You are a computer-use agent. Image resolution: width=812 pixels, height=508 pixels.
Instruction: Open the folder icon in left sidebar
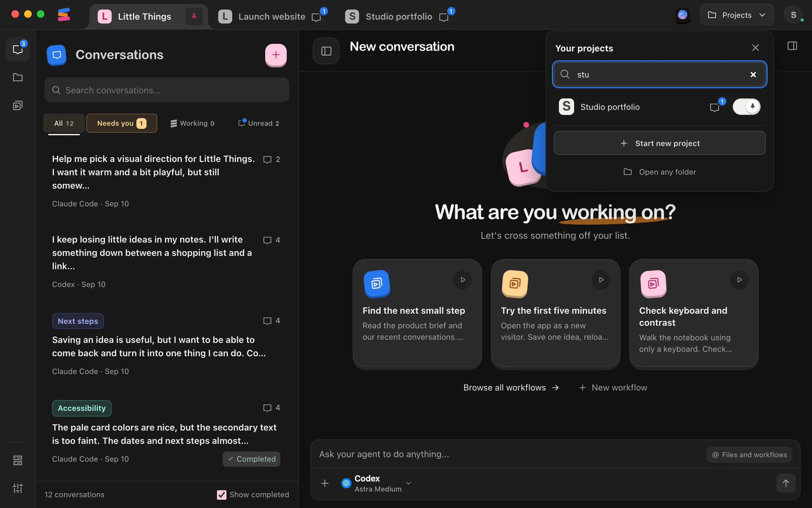[x=18, y=77]
